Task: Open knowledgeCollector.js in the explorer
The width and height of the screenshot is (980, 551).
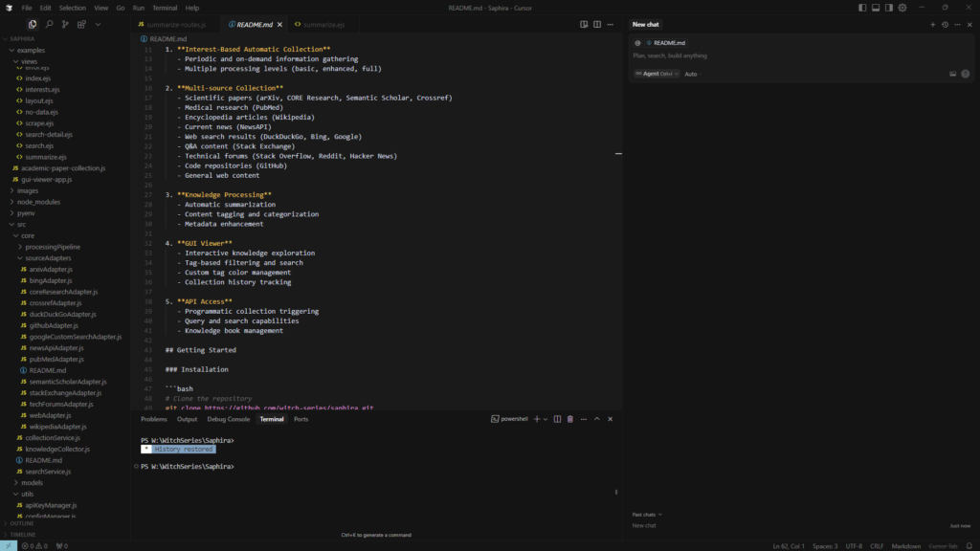Action: [57, 450]
